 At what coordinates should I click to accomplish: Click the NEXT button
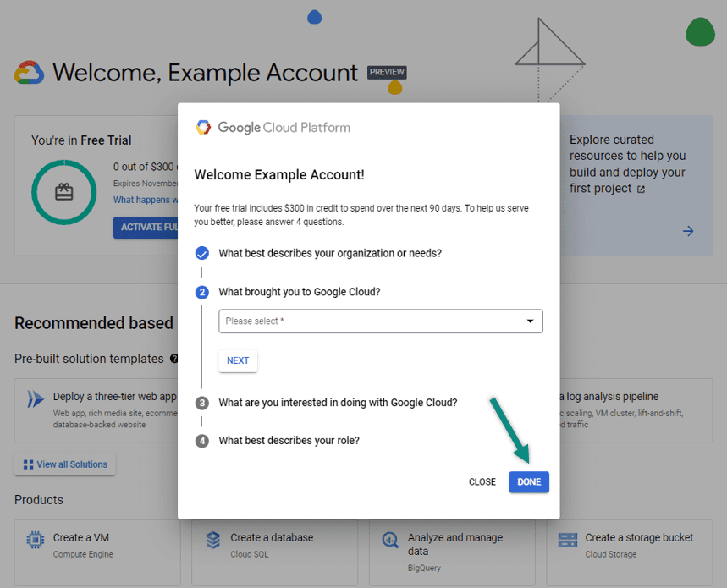pyautogui.click(x=238, y=360)
